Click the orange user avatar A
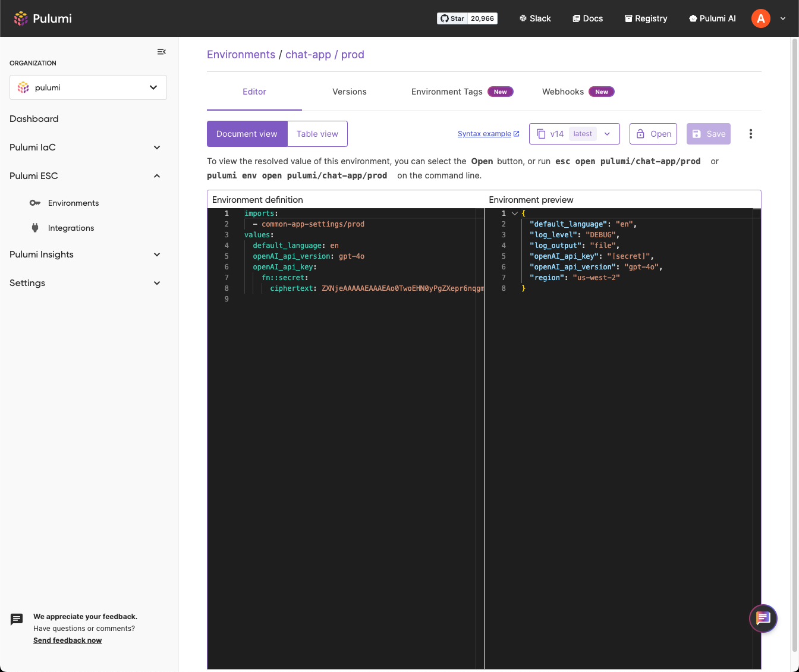799x672 pixels. click(761, 18)
